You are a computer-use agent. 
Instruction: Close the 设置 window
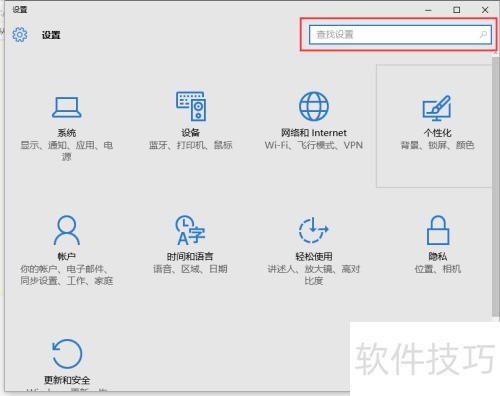point(485,10)
